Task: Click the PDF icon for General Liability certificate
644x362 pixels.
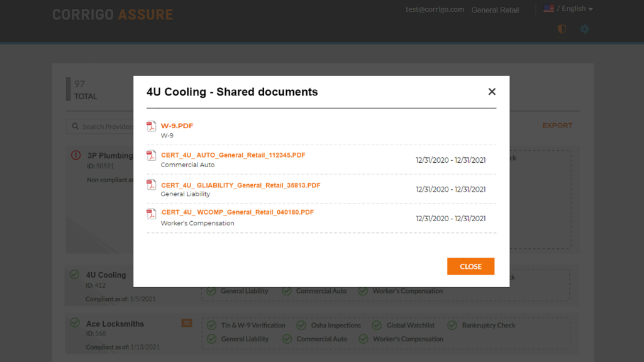Action: (x=151, y=185)
